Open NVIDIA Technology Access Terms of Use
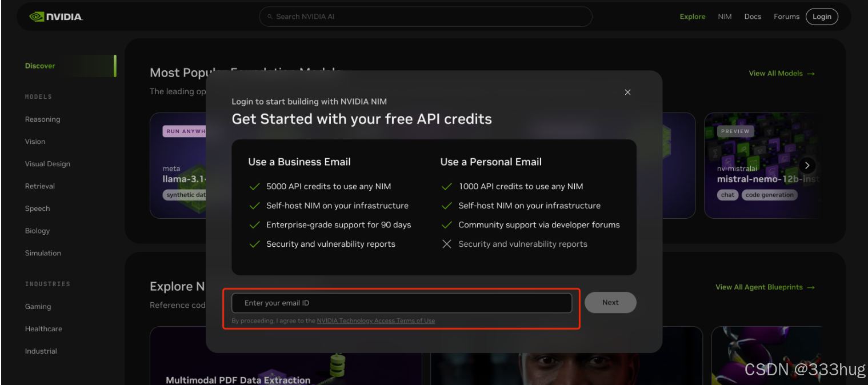Viewport: 868px width, 385px height. (x=376, y=321)
